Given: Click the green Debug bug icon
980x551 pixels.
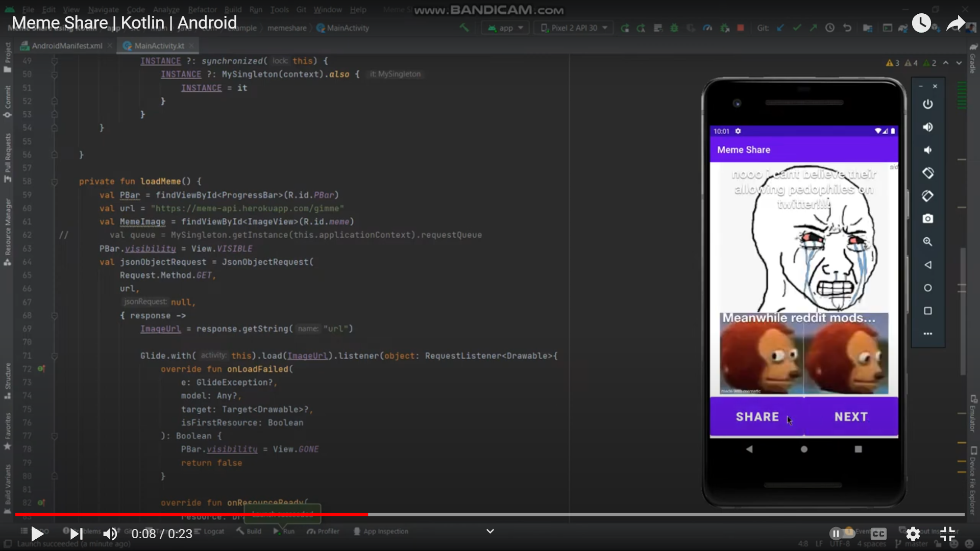Looking at the screenshot, I should pyautogui.click(x=674, y=28).
